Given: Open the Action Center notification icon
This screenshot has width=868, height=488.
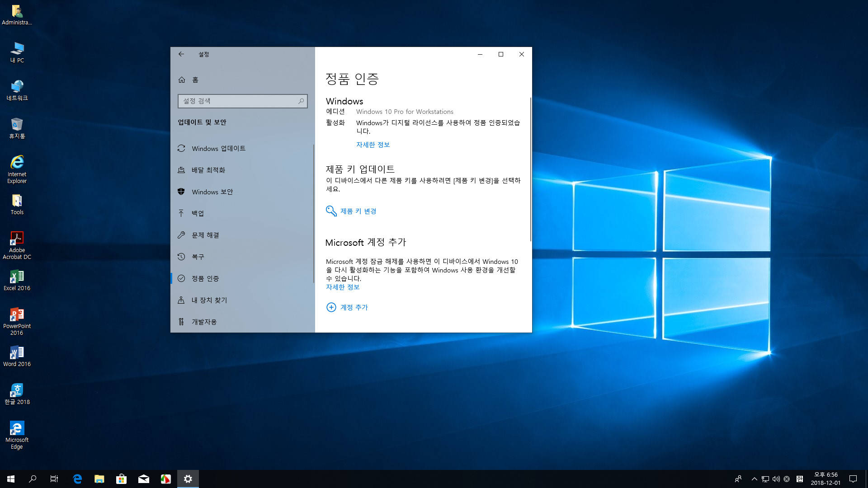Looking at the screenshot, I should tap(853, 479).
